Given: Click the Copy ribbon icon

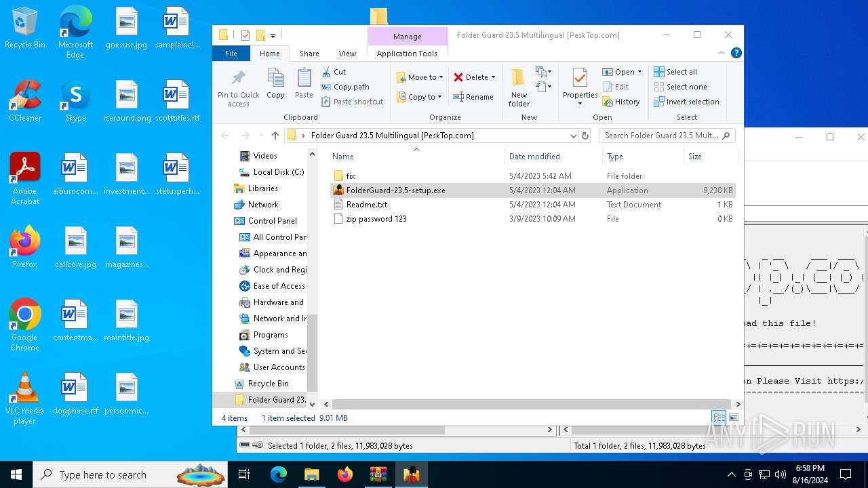Looking at the screenshot, I should [275, 84].
